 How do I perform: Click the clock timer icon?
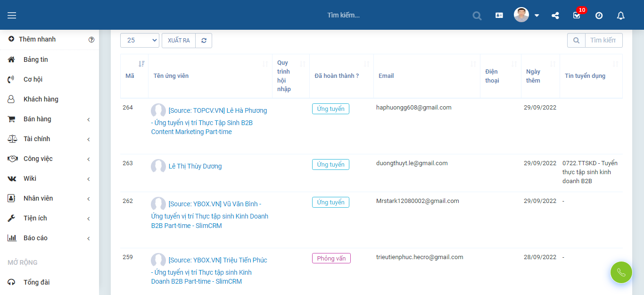pos(599,16)
